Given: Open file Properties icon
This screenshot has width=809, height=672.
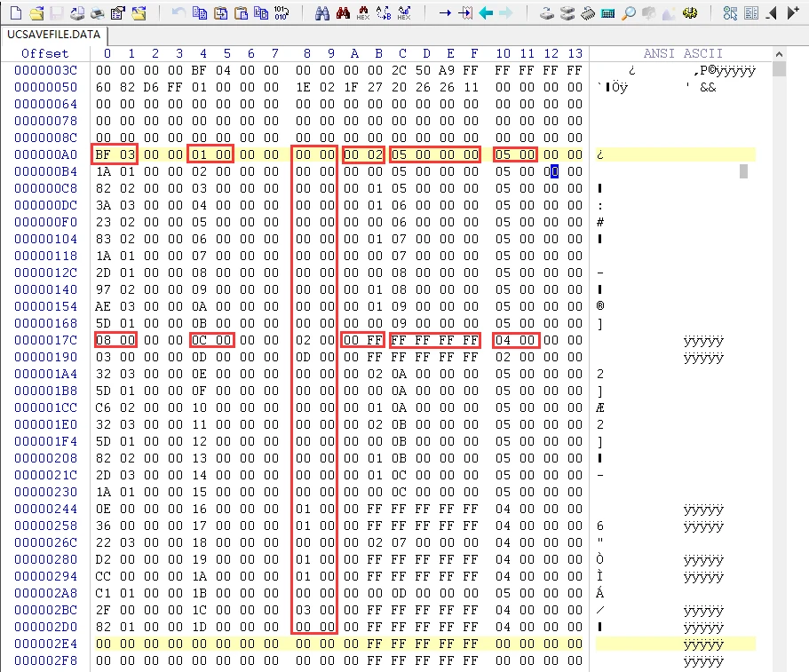Looking at the screenshot, I should click(118, 12).
